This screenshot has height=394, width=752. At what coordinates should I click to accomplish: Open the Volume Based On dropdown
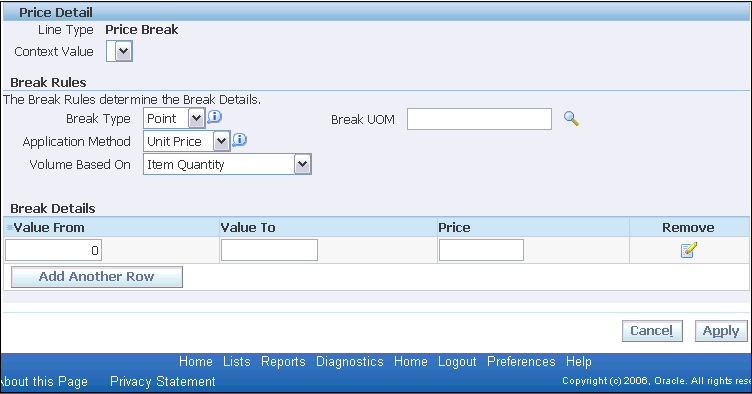pos(227,164)
